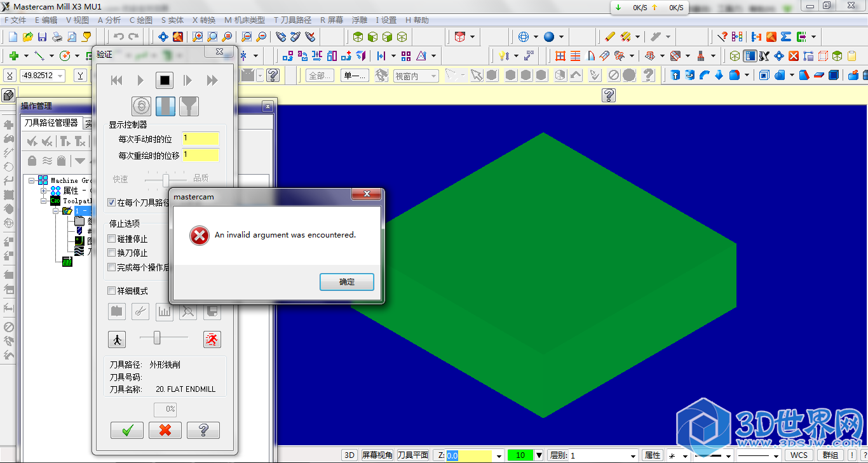Click the select all operations icon
This screenshot has height=463, width=868.
[32, 141]
